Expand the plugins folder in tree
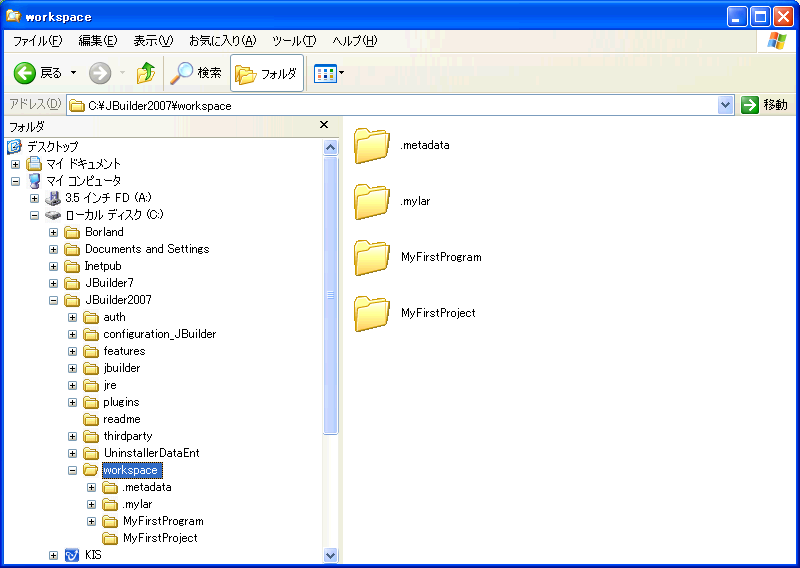800x568 pixels. click(x=73, y=402)
